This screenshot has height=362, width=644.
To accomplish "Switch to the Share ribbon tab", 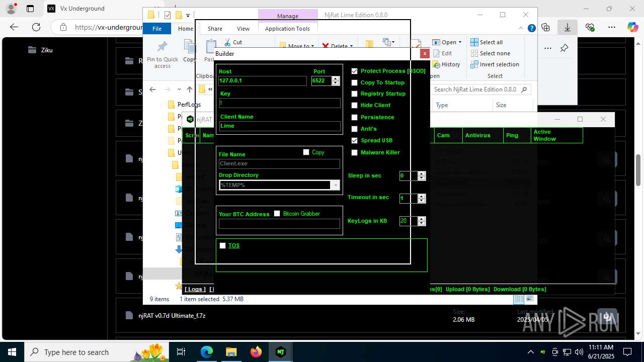I will click(215, 29).
